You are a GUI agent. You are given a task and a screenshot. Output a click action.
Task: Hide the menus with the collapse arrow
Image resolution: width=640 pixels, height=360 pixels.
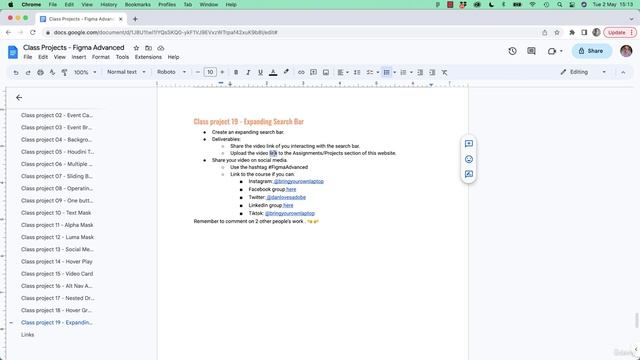(623, 72)
